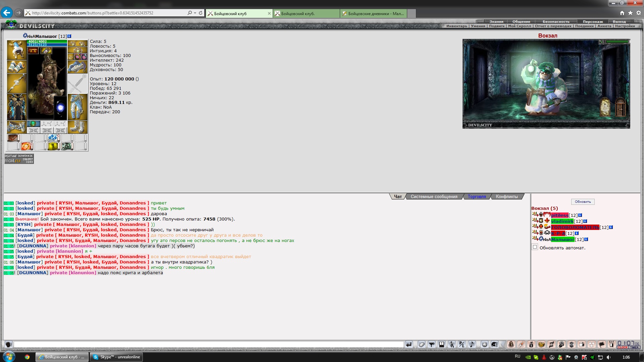Image resolution: width=644 pixels, height=362 pixels.
Task: Click the equipped gloves bracers item
Action: (16, 67)
